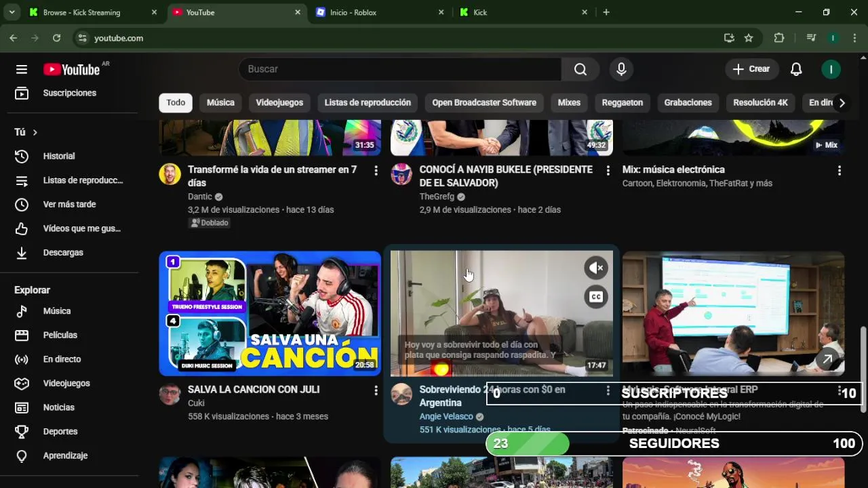Click Dantic channel avatar

tap(170, 174)
